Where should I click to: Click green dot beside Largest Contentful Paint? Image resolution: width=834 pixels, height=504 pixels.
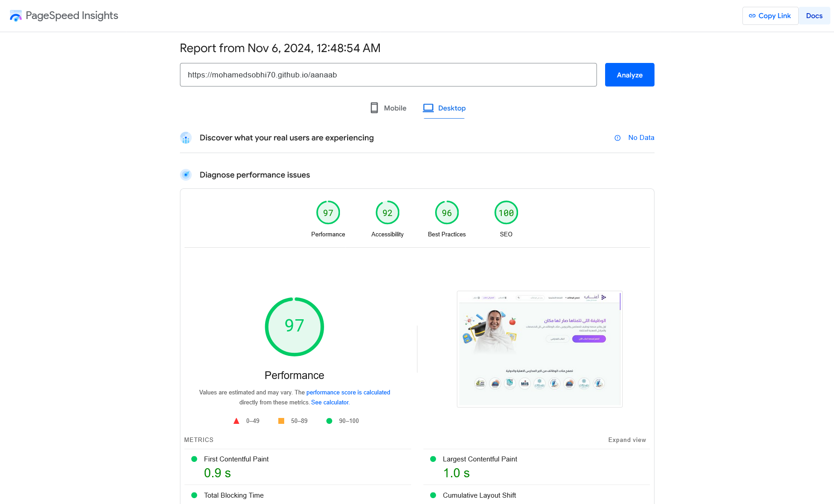pyautogui.click(x=433, y=459)
